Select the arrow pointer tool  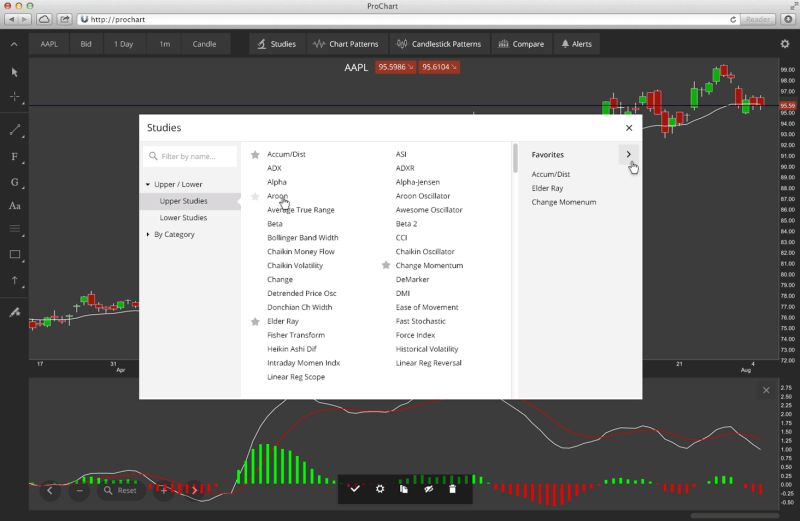[14, 72]
